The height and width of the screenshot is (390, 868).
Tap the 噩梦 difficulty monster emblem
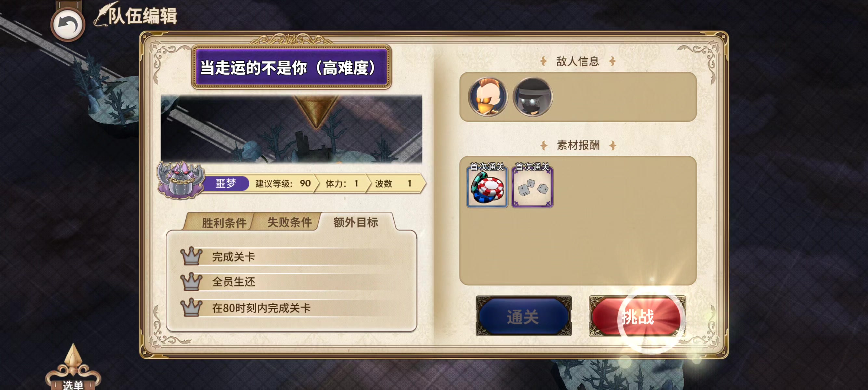click(x=180, y=180)
